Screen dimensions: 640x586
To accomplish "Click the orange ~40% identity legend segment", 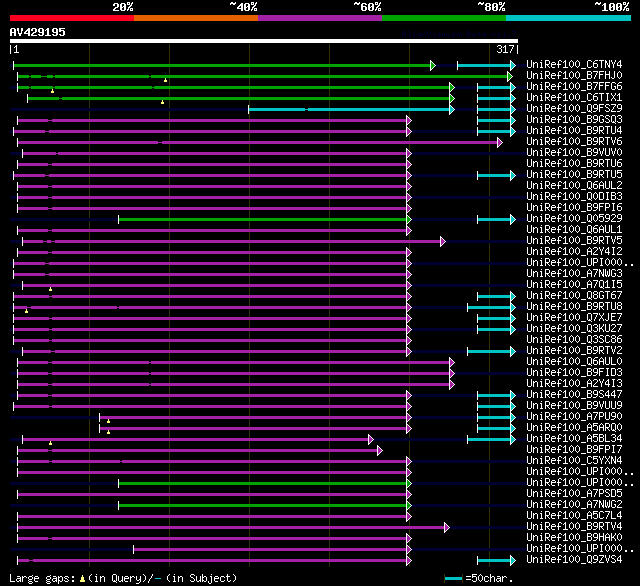I will click(x=196, y=18).
